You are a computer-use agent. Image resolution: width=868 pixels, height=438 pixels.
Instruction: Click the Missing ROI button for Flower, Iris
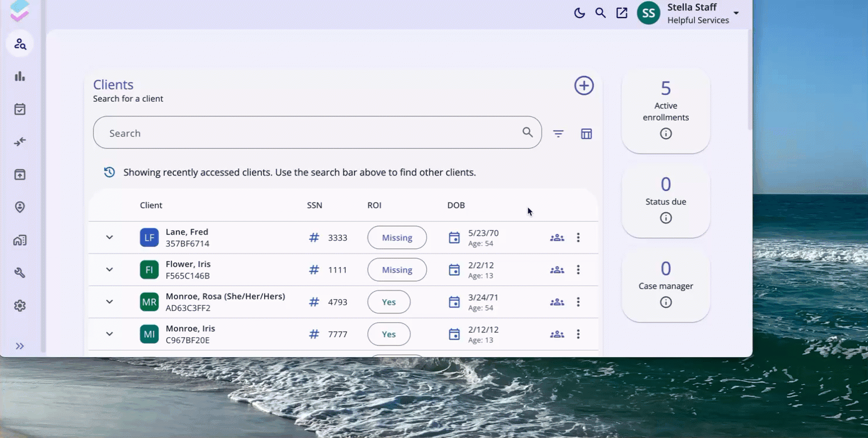pyautogui.click(x=397, y=270)
